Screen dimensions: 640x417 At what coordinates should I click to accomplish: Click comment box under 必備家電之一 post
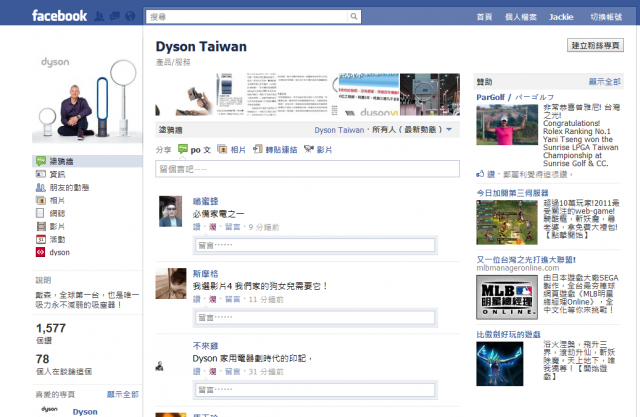tap(315, 245)
